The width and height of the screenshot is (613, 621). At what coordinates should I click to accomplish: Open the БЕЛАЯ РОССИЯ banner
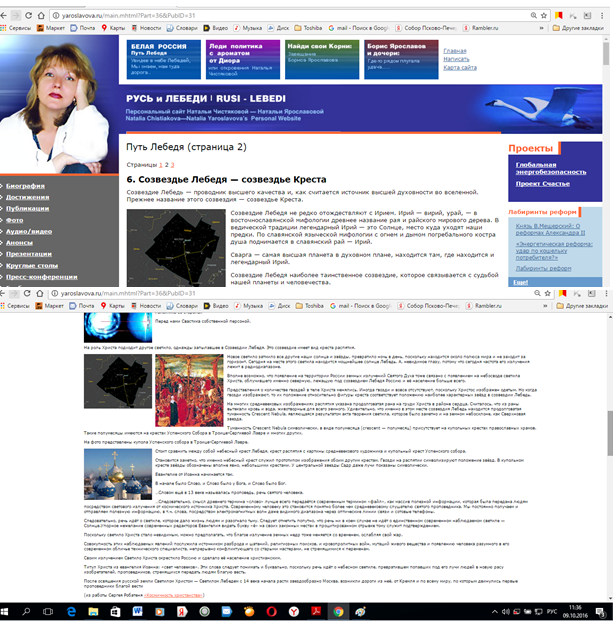164,59
